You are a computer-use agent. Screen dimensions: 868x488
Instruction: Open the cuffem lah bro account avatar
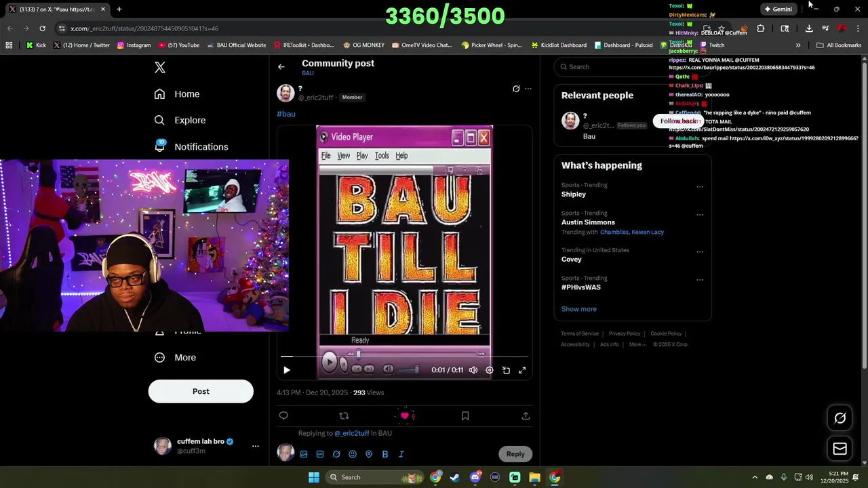coord(163,446)
